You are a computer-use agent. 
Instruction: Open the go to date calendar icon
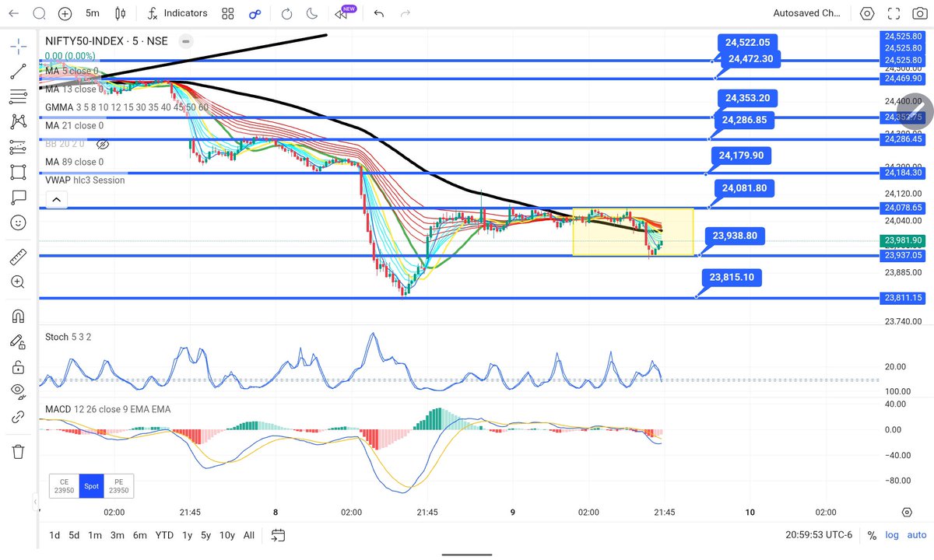pyautogui.click(x=279, y=535)
